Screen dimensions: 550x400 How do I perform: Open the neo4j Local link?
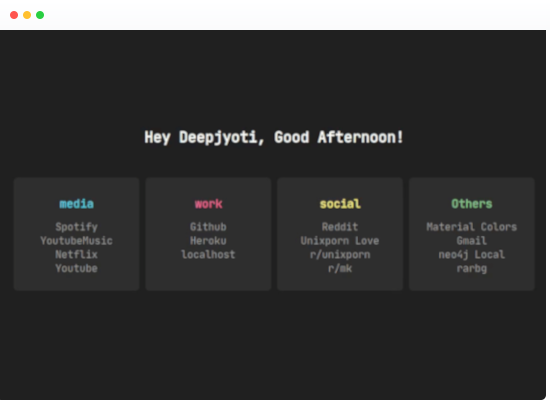(x=472, y=254)
